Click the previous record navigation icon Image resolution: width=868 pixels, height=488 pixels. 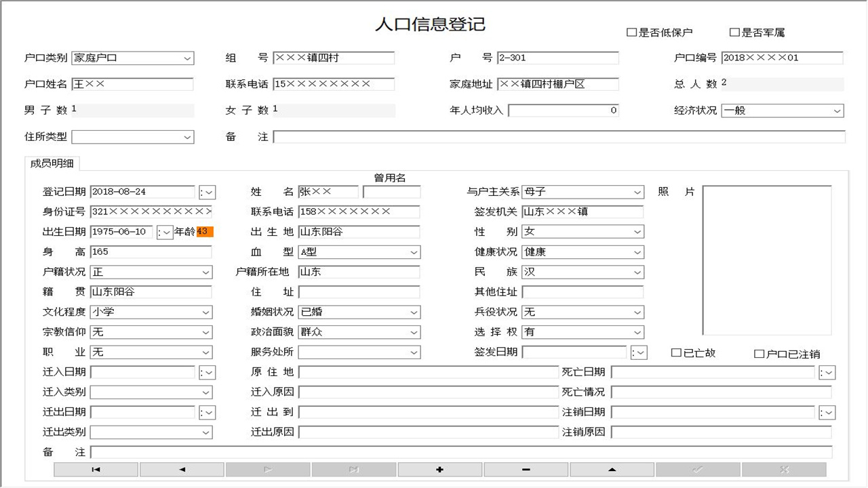pyautogui.click(x=181, y=469)
